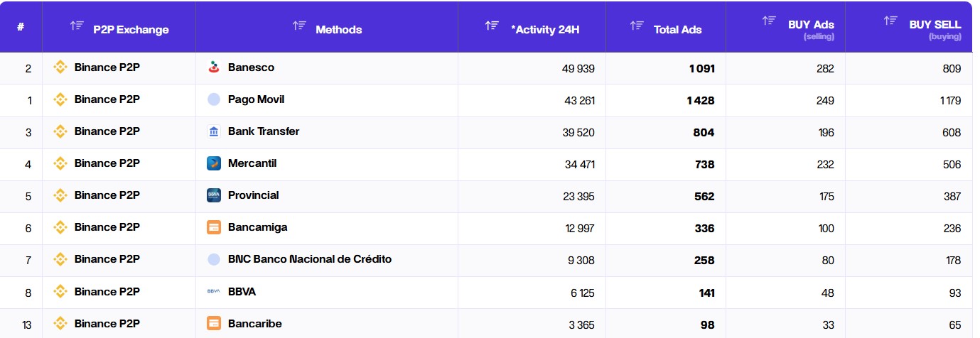Click the Banesco bank logo icon

214,67
